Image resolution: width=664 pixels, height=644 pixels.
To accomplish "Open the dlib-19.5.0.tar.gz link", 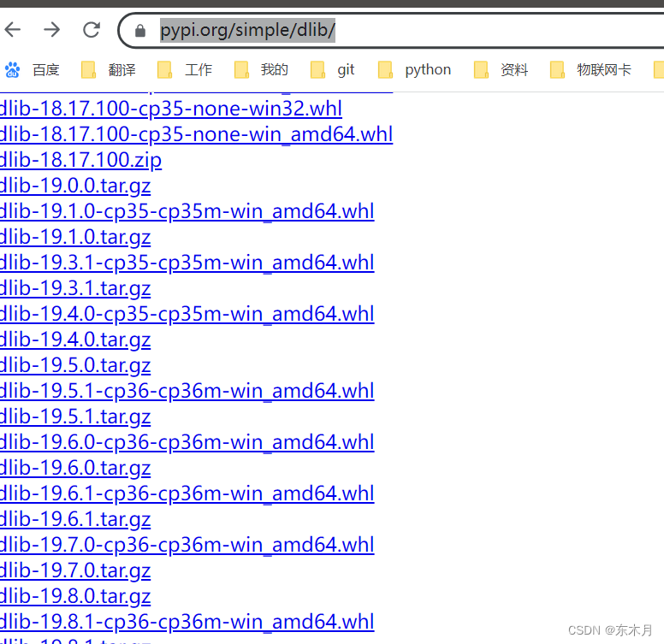I will click(75, 365).
